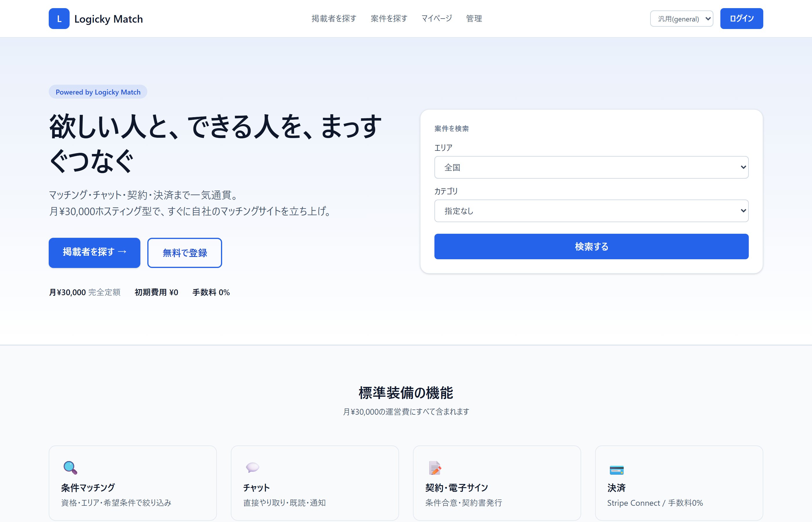
Task: Click the ログイン button
Action: 742,19
